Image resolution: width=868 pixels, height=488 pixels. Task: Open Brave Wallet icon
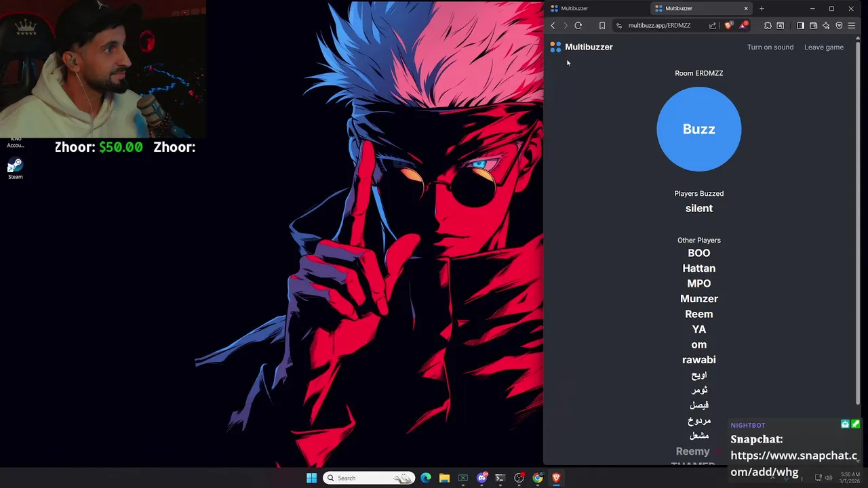pyautogui.click(x=813, y=26)
